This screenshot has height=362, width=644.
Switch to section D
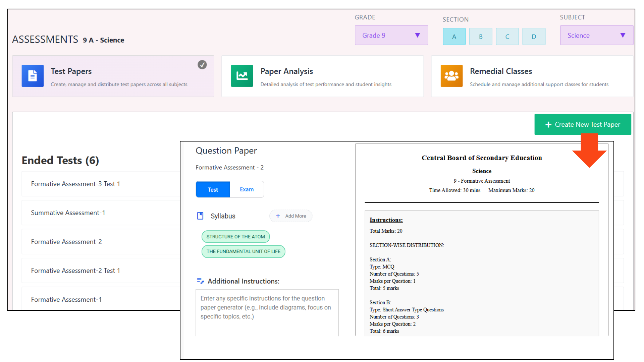(534, 37)
